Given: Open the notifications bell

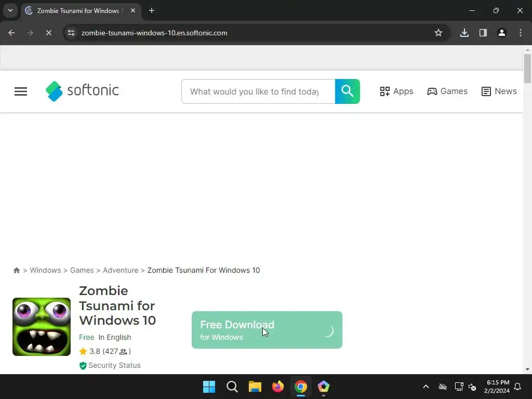Looking at the screenshot, I should tap(517, 387).
